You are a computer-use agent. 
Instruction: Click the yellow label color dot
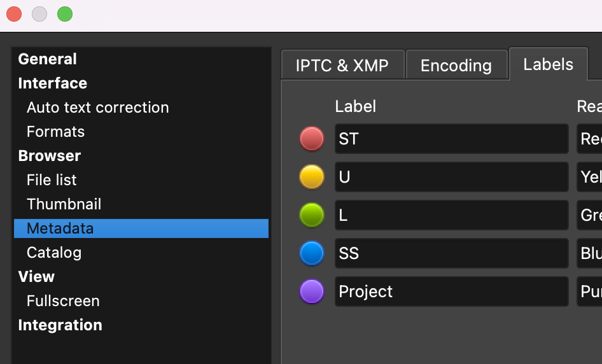point(312,177)
